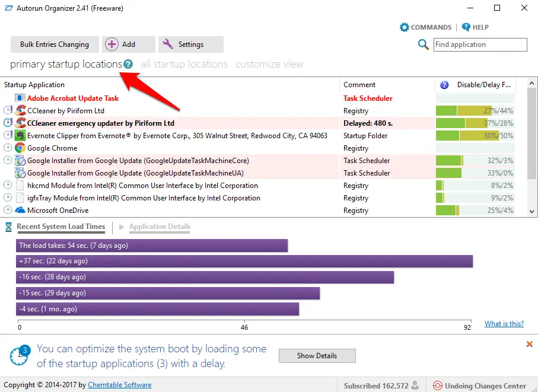Click the list scrollbar up arrow
This screenshot has width=538, height=392.
click(531, 84)
